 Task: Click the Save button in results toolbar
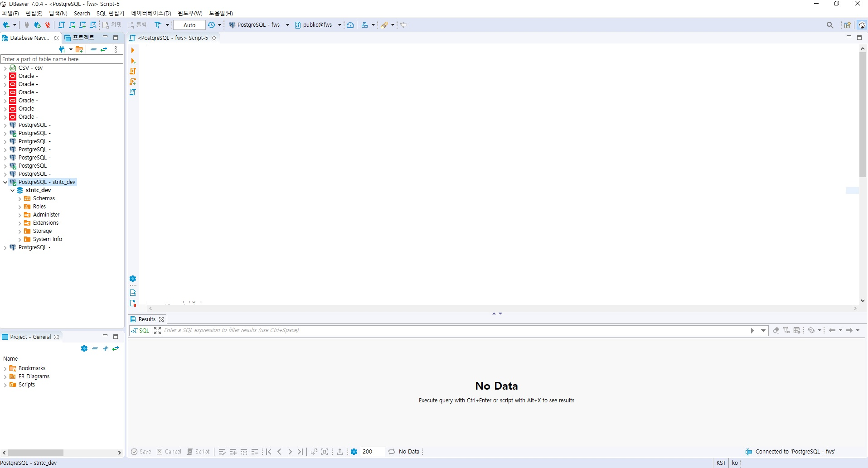pyautogui.click(x=141, y=452)
